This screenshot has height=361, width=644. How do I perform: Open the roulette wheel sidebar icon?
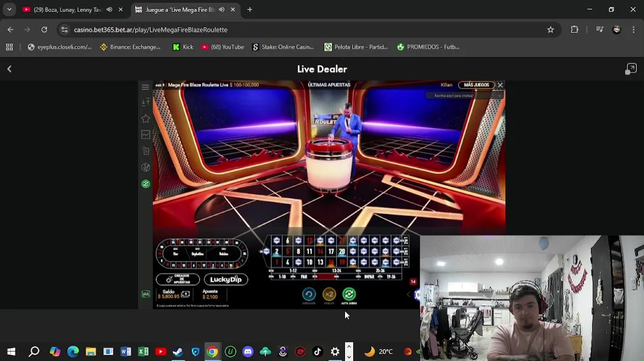(145, 167)
